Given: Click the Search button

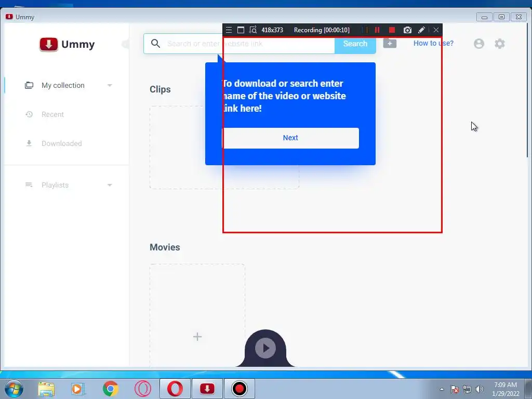Looking at the screenshot, I should pyautogui.click(x=355, y=44).
